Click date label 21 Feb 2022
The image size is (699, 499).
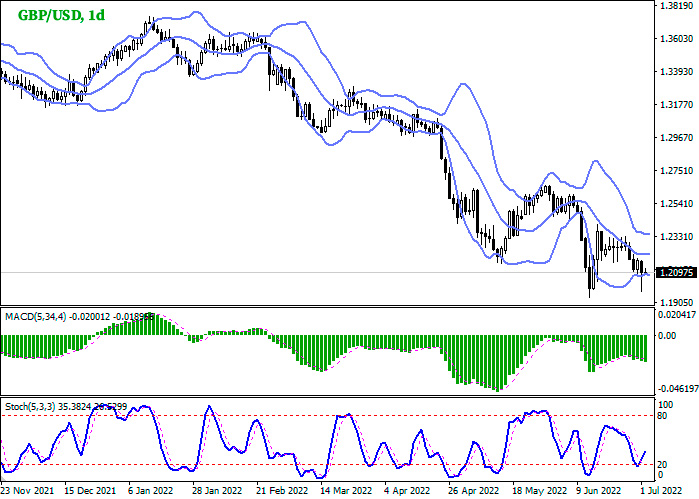tap(282, 491)
